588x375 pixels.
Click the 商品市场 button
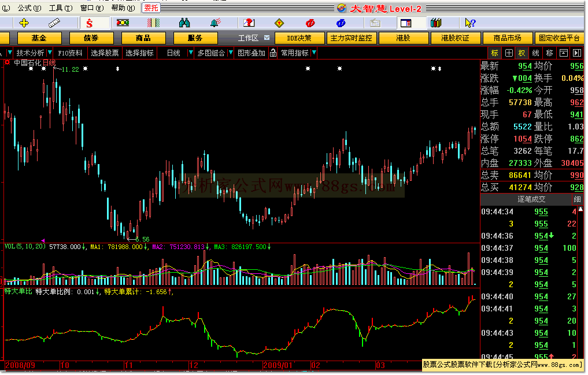click(508, 38)
